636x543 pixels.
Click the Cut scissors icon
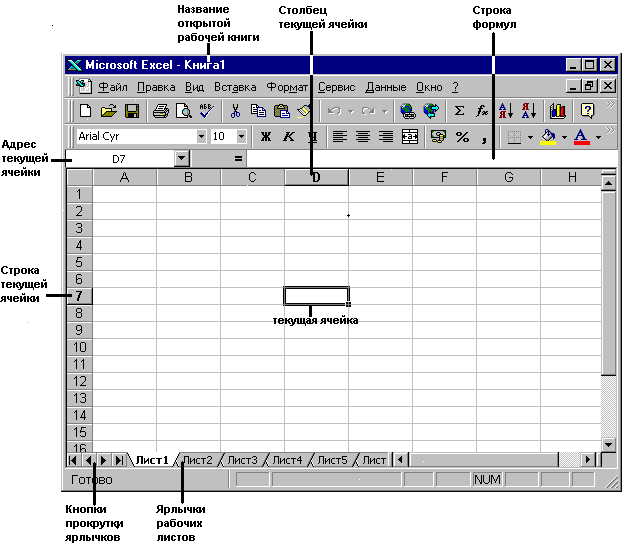click(x=235, y=111)
